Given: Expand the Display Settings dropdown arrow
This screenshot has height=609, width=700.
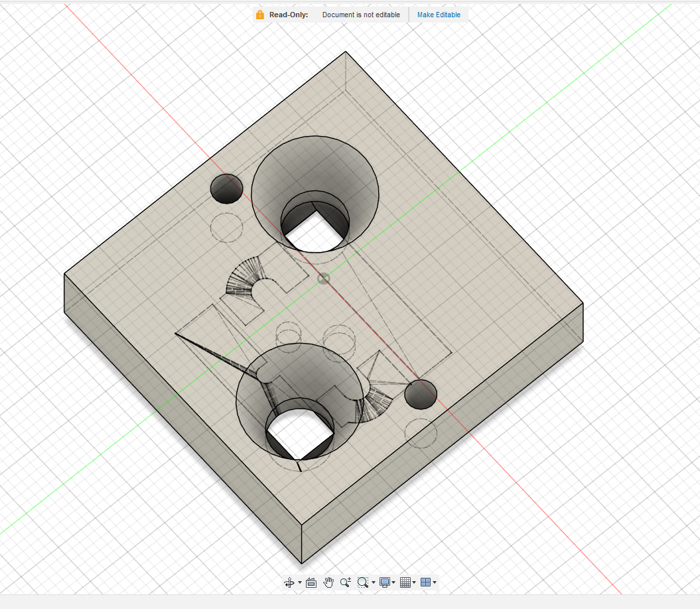Looking at the screenshot, I should click(x=393, y=582).
